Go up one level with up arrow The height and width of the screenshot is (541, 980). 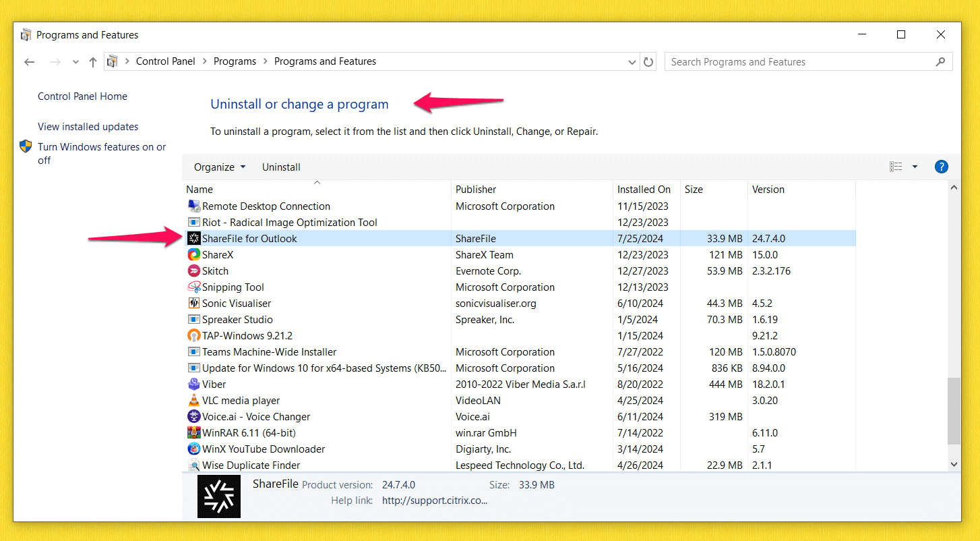93,61
